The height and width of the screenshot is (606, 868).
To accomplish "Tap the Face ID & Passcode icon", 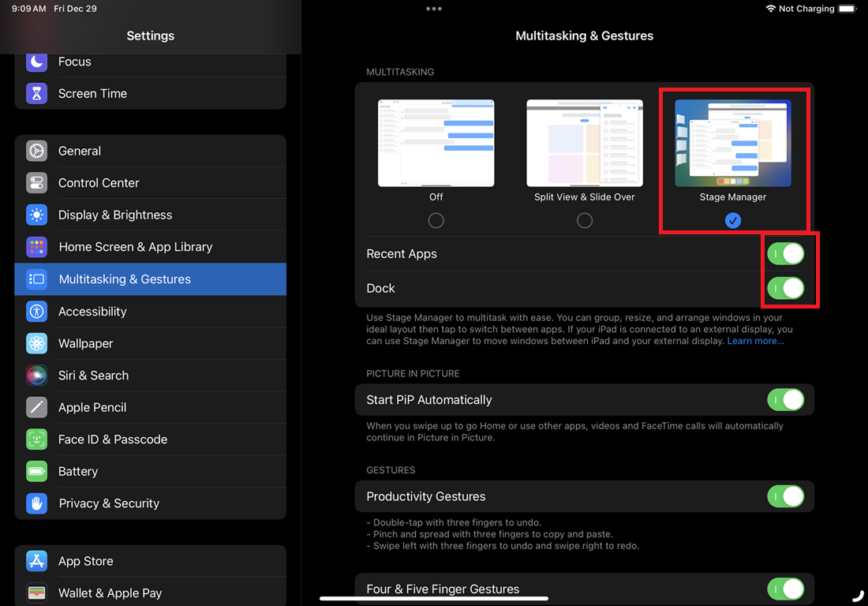I will tap(36, 440).
